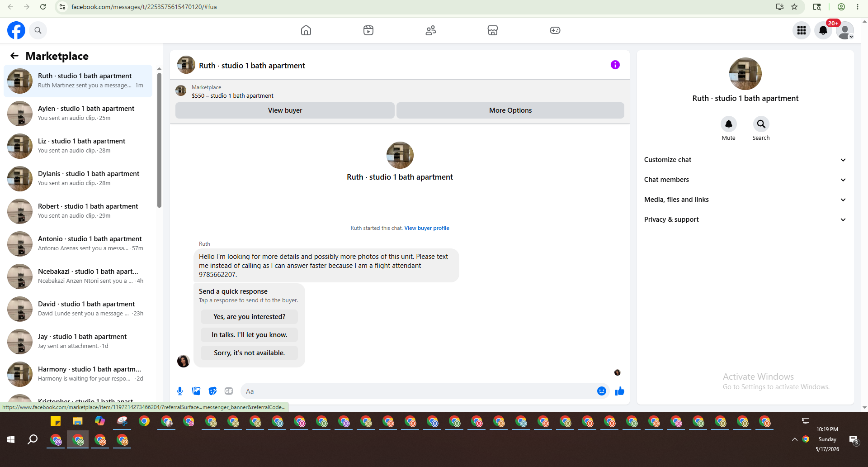
Task: Open Aylen studio 1 bath apartment conversation
Action: coord(78,114)
